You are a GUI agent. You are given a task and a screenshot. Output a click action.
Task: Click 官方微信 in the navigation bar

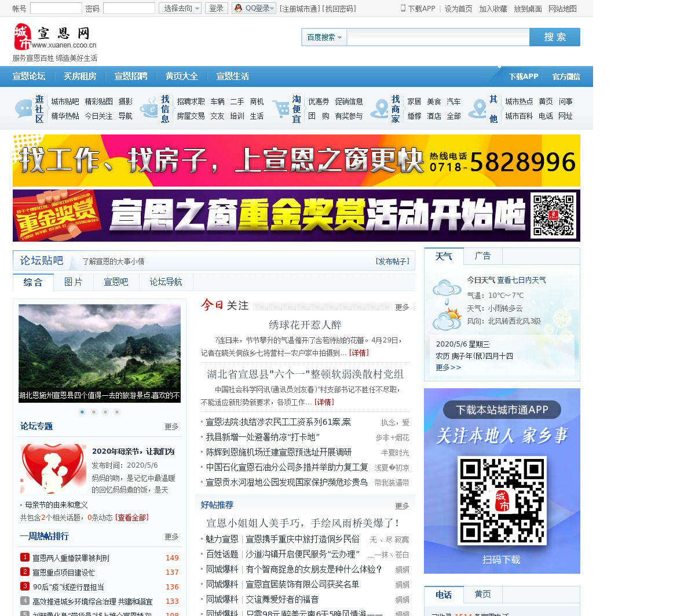(566, 76)
